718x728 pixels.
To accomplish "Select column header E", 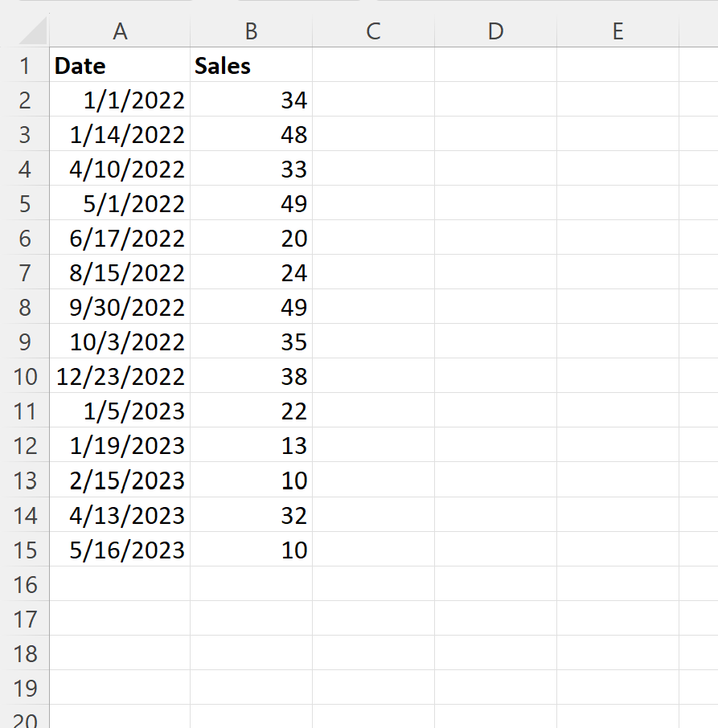I will click(617, 31).
